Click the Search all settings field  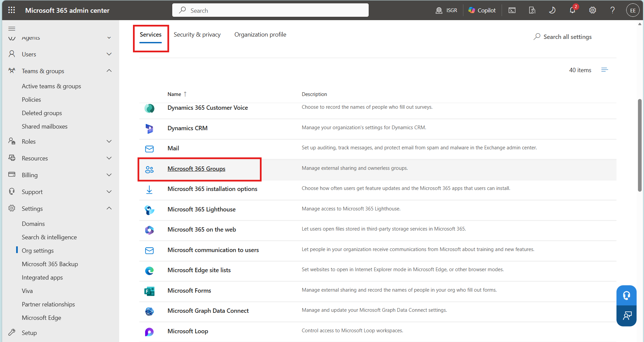tap(567, 37)
